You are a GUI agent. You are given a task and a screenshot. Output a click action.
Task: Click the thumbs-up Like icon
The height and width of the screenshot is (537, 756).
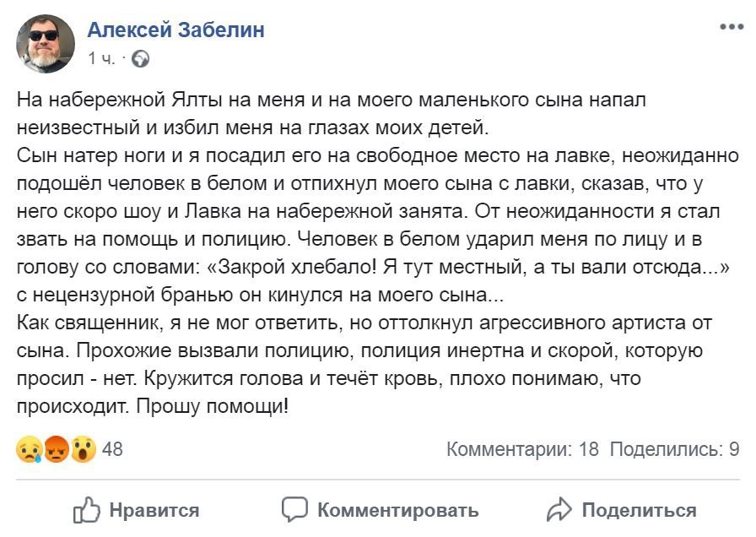point(87,509)
